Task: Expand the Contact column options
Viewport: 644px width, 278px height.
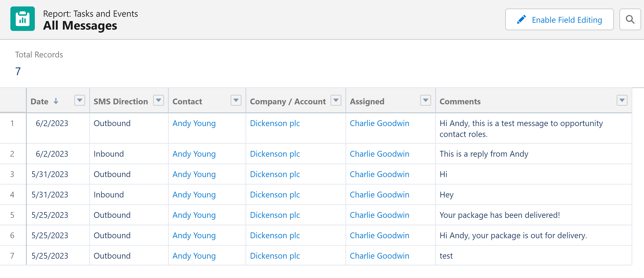Action: (x=236, y=100)
